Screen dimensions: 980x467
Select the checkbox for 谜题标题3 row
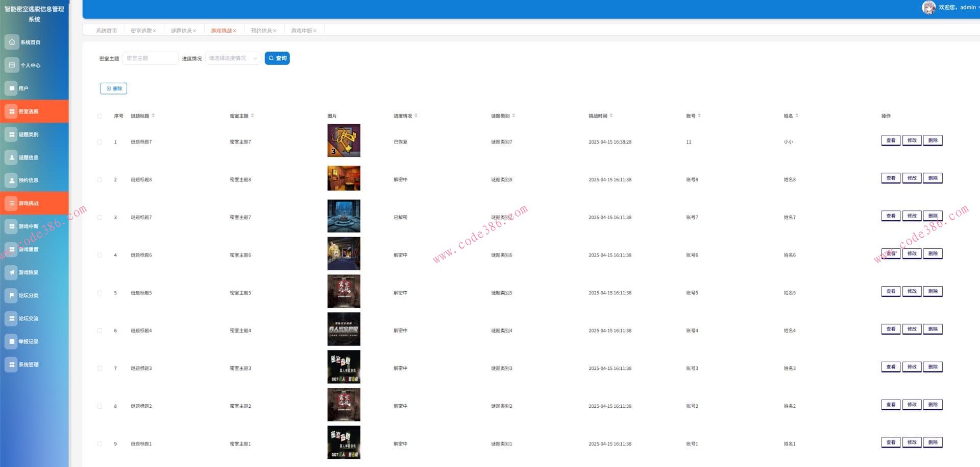[100, 368]
